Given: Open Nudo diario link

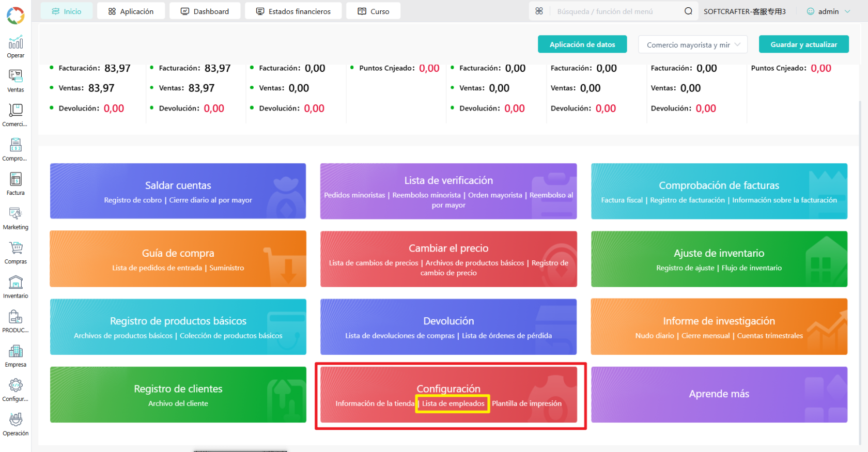Looking at the screenshot, I should [655, 336].
